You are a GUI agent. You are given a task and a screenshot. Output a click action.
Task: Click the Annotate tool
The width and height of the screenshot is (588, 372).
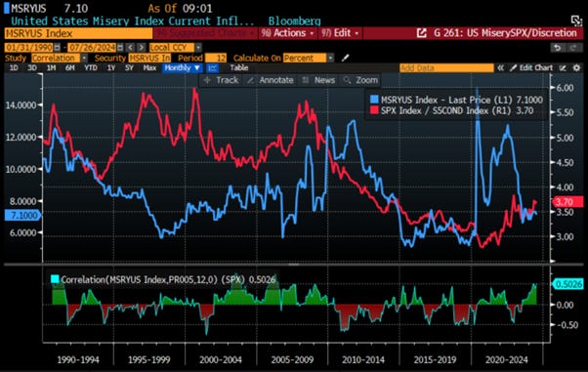pos(271,80)
